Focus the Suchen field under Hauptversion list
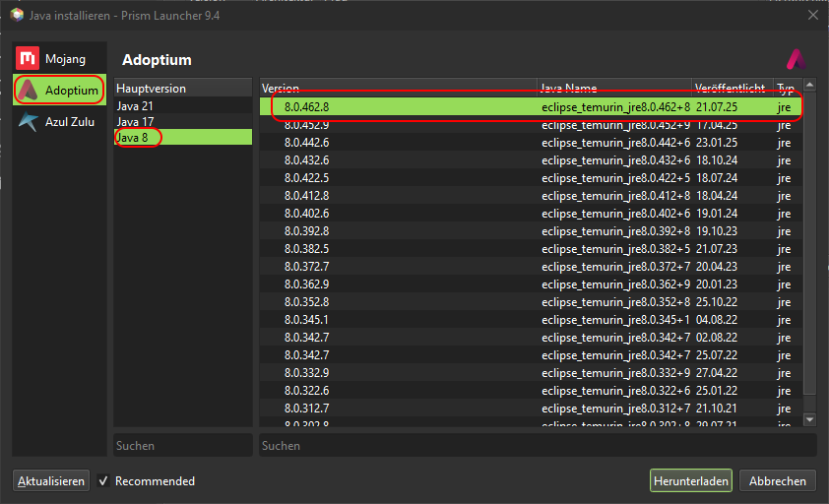Viewport: 829px width, 504px height. click(183, 445)
